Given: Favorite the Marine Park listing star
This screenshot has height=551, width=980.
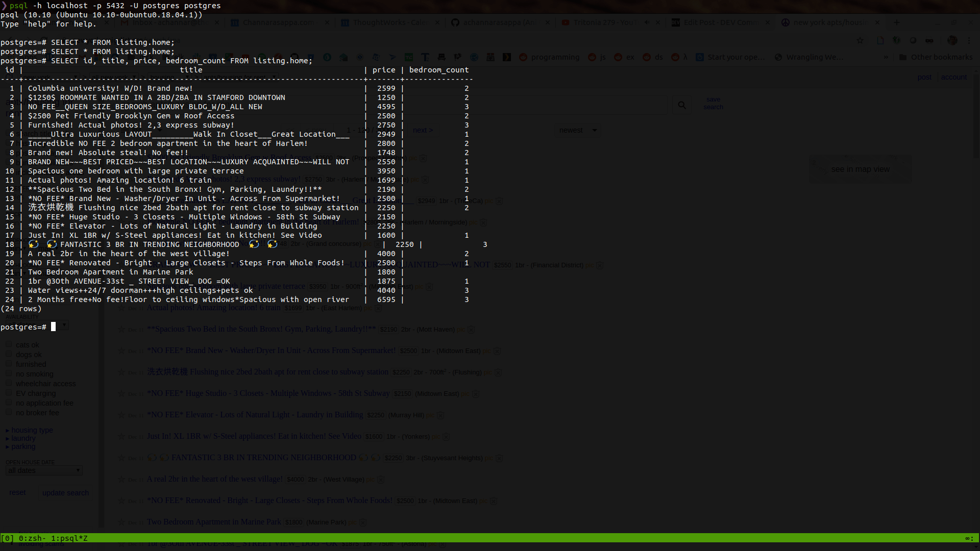Looking at the screenshot, I should [x=121, y=522].
